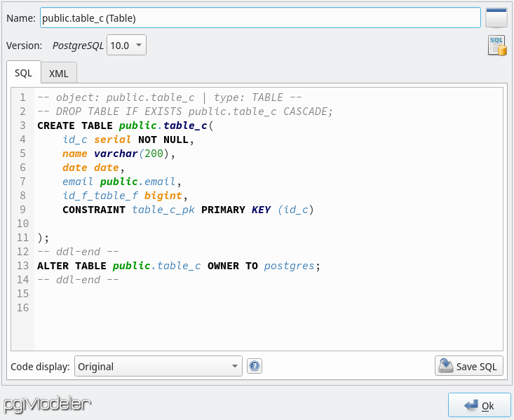Click the id_c serial NOT NULL line
Viewport: 514px width, 420px height.
pyautogui.click(x=128, y=140)
